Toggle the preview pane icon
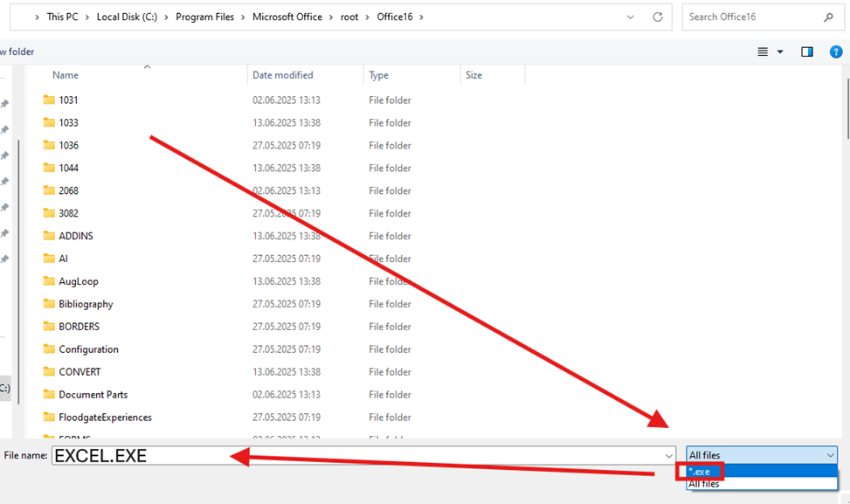The image size is (850, 504). click(806, 52)
